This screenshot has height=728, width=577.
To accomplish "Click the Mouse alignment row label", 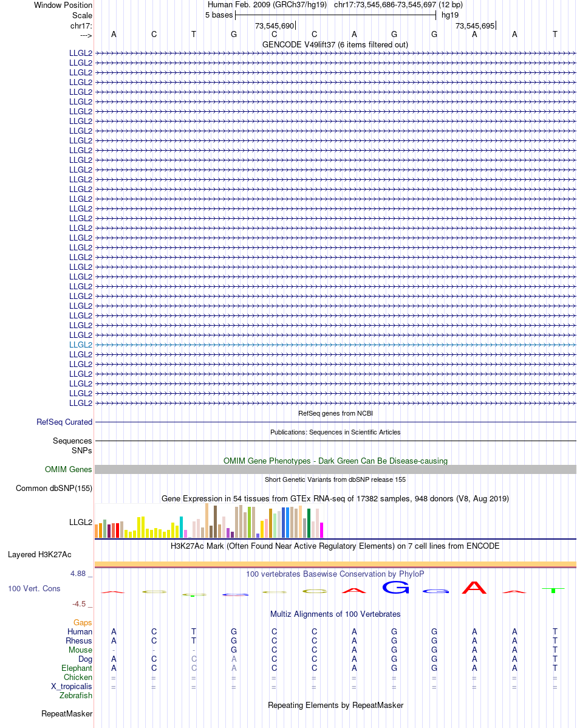I will tap(80, 650).
